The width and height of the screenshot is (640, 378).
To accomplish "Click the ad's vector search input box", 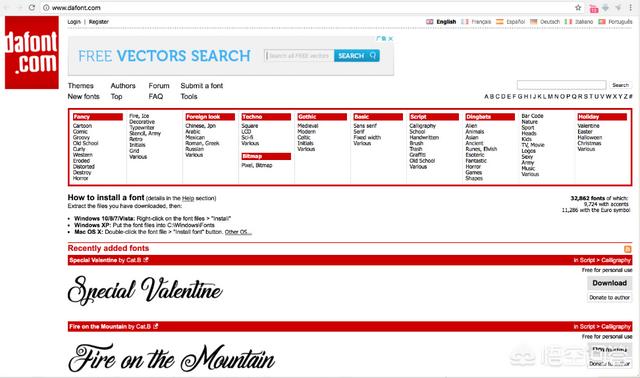I will pyautogui.click(x=299, y=56).
